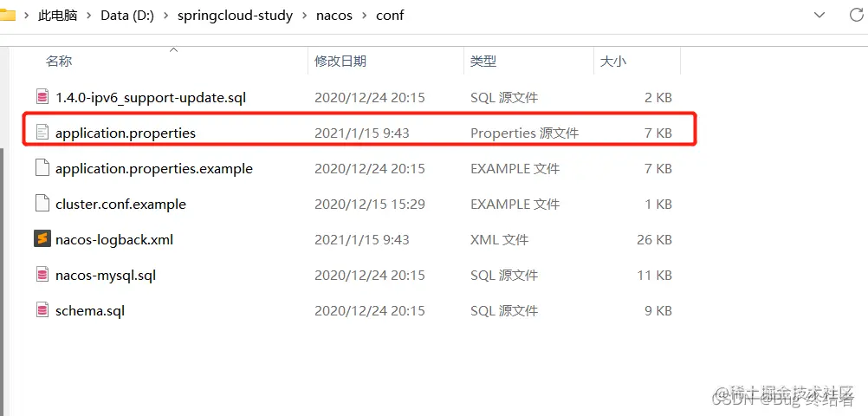This screenshot has height=416, width=868.
Task: Click date 2021/1/15 9:43 of application.properties
Action: tap(362, 133)
